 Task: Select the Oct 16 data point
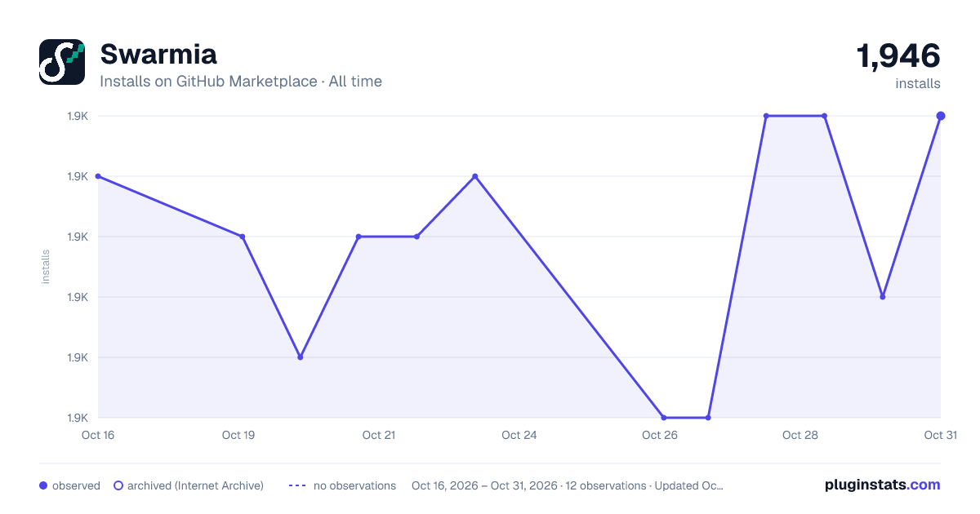pos(98,176)
